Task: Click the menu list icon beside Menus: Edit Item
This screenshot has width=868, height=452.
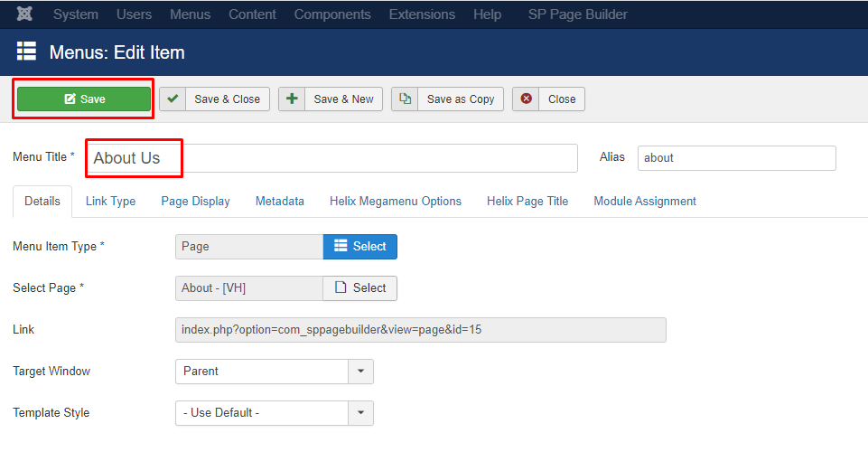Action: (x=26, y=51)
